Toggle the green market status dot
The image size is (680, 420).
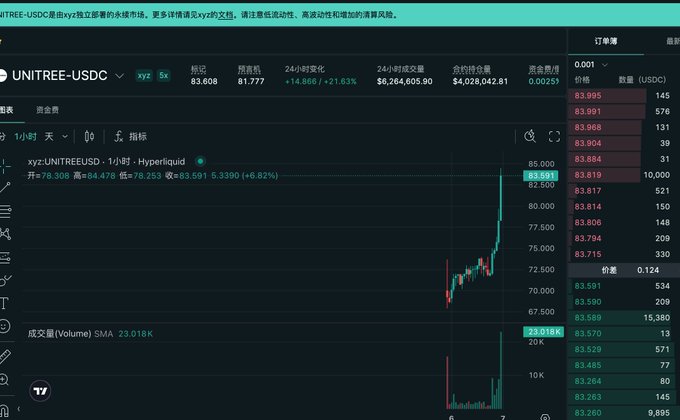click(x=200, y=161)
